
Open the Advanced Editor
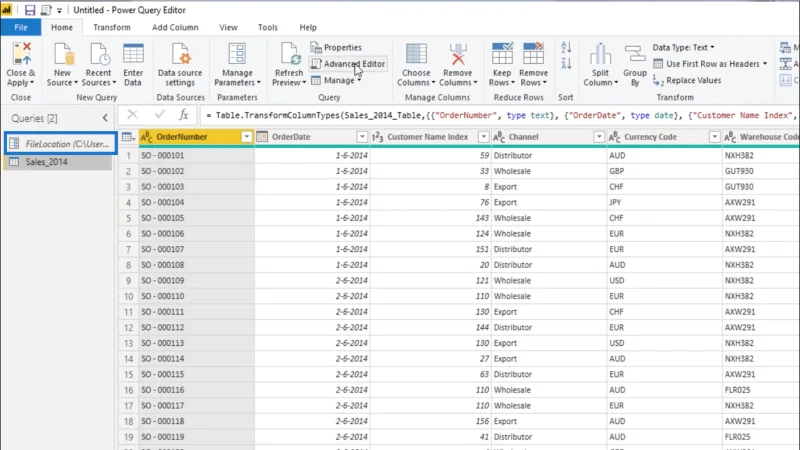coord(348,64)
